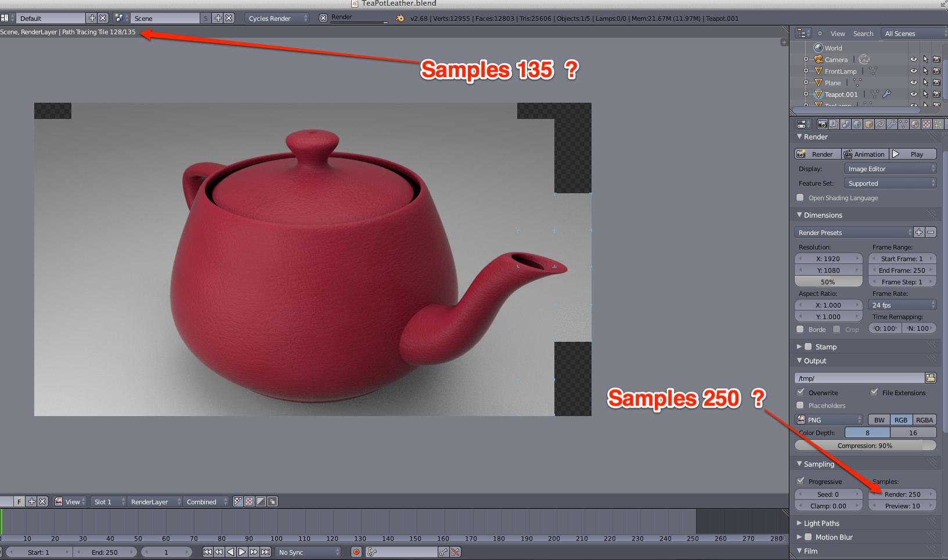Expand the FrontLamp tree item

click(806, 71)
